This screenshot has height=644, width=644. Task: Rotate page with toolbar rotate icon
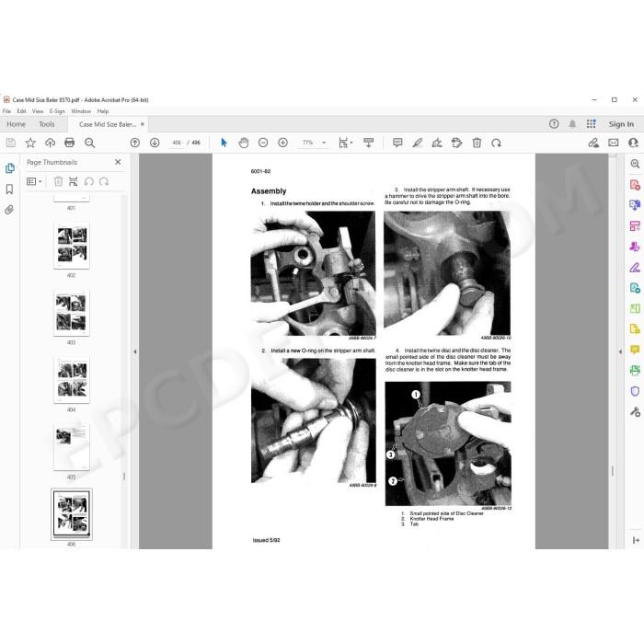click(x=496, y=143)
